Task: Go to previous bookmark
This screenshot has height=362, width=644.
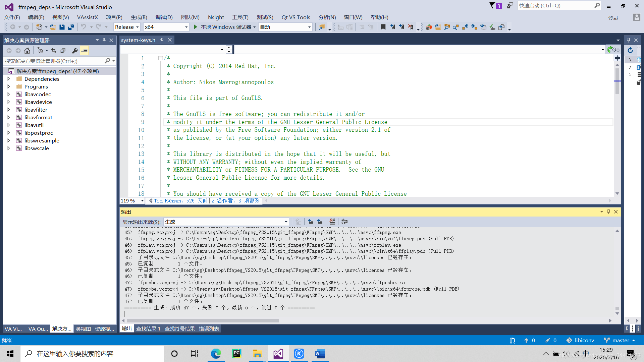Action: pyautogui.click(x=392, y=27)
